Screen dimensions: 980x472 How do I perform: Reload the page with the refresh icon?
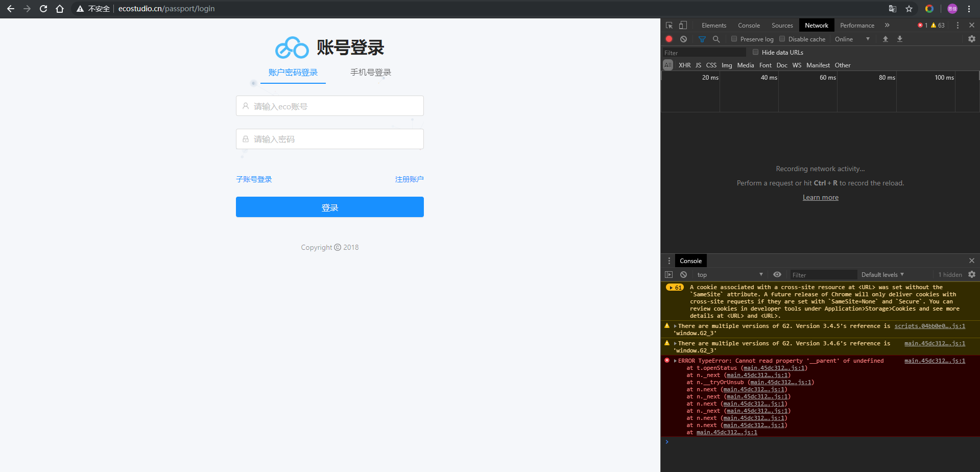[43, 9]
